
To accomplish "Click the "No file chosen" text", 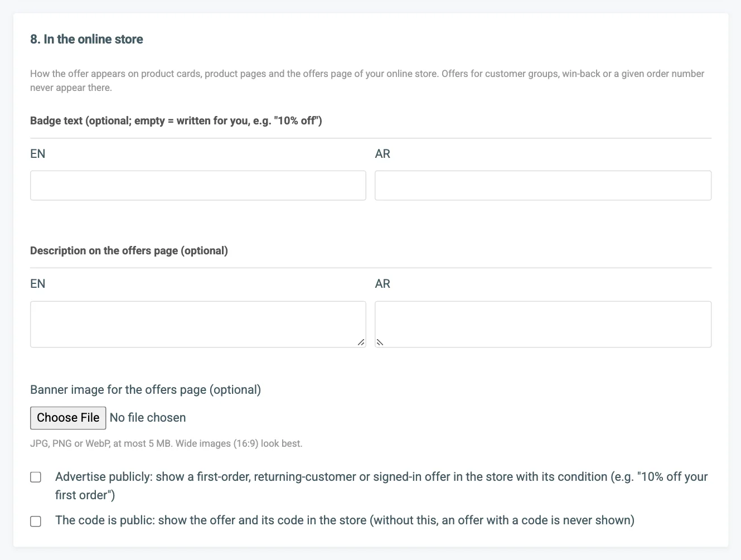I will point(148,418).
